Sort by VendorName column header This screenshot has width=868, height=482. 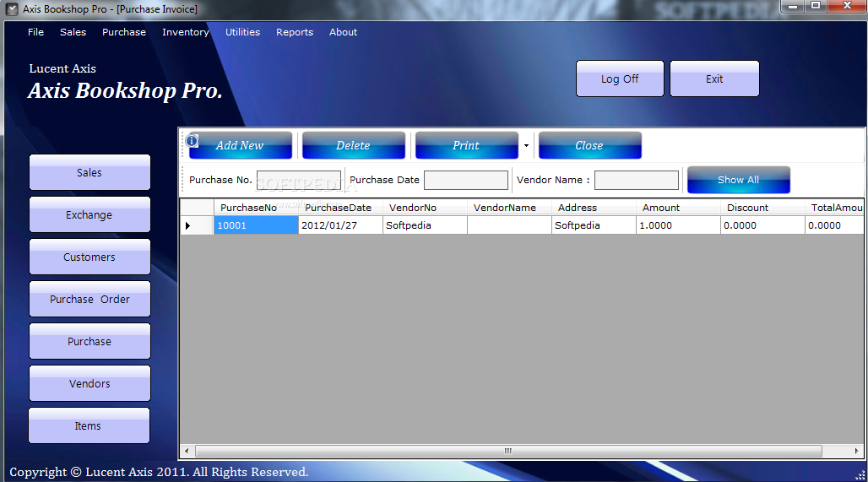pos(509,208)
